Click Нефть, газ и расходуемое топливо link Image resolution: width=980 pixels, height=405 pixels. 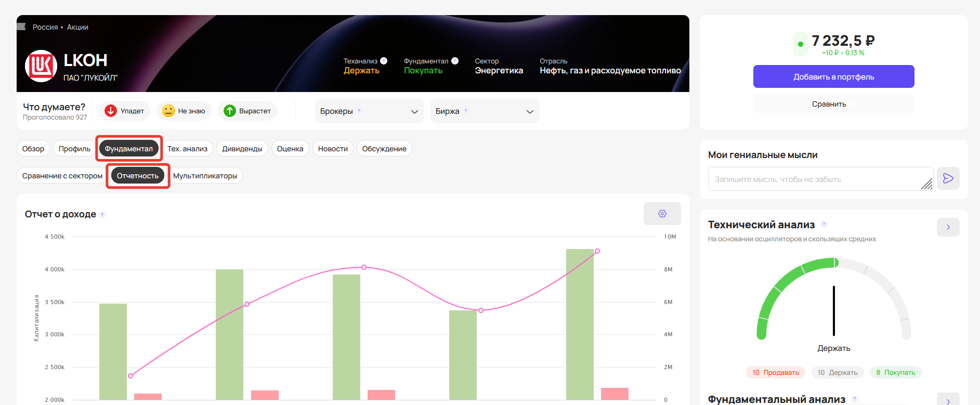[610, 71]
